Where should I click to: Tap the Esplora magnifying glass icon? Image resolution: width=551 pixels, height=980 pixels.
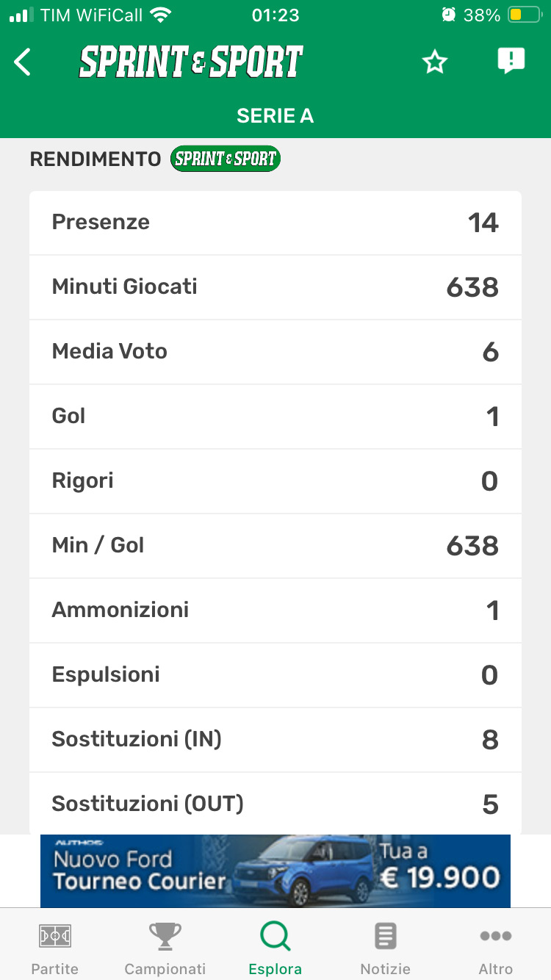tap(275, 937)
